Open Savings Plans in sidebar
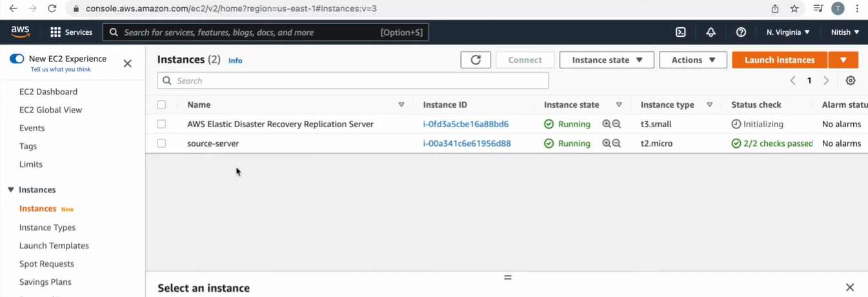 [x=45, y=282]
